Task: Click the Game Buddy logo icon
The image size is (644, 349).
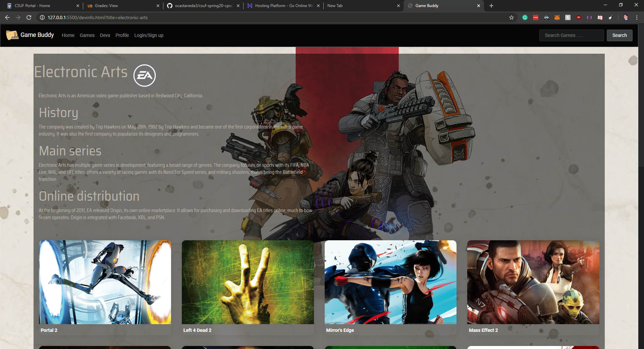Action: point(12,35)
